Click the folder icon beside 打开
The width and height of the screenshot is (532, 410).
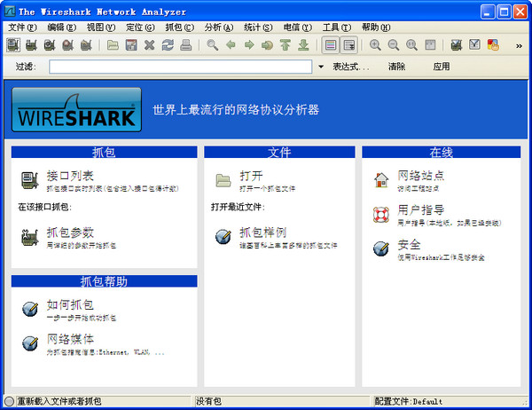pos(223,180)
